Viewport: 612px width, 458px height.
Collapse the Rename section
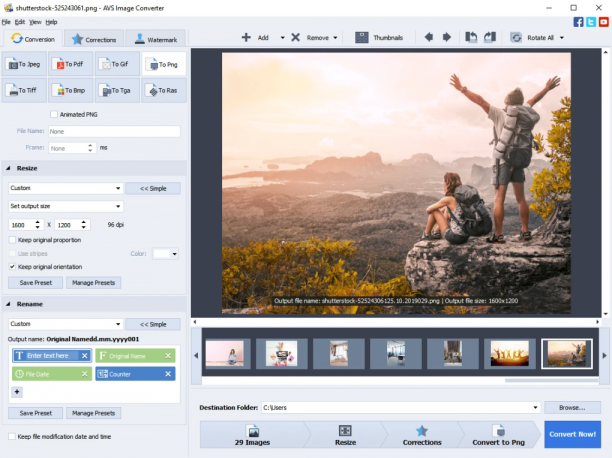click(x=8, y=304)
